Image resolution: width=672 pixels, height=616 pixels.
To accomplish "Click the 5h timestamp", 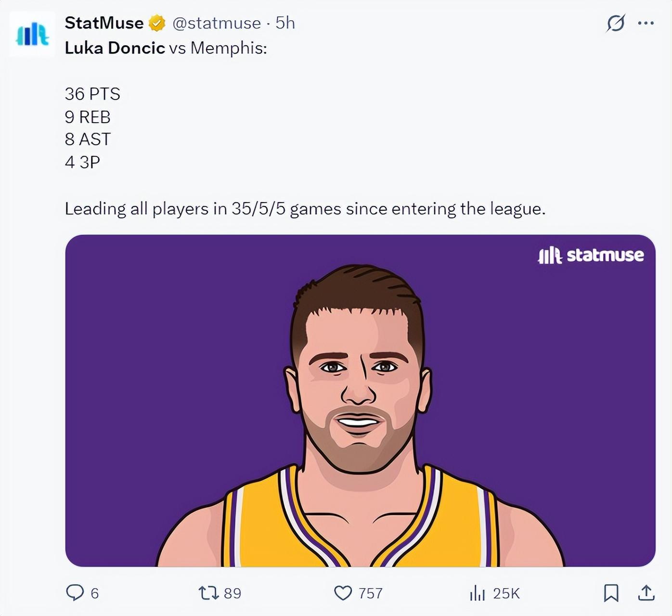I will coord(285,23).
